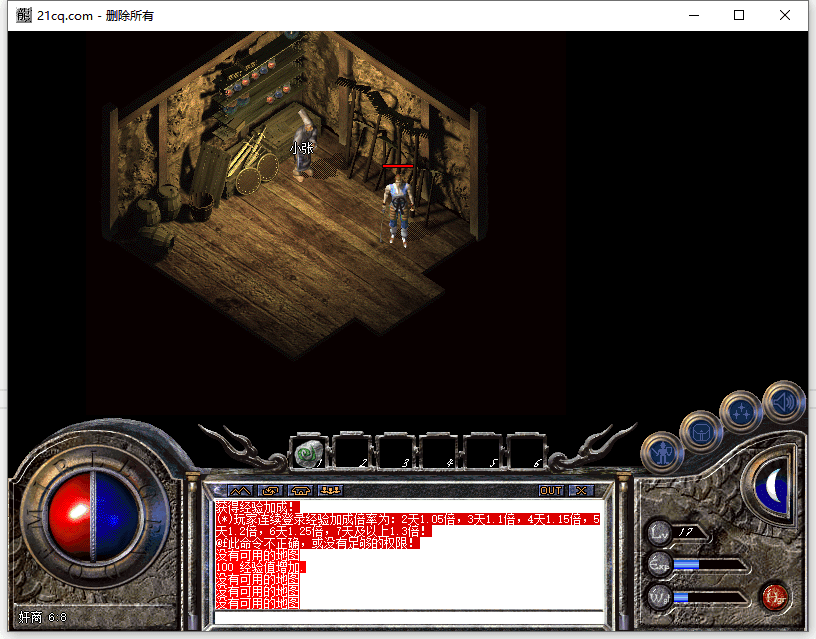Click the round Lv level badge
This screenshot has width=816, height=639.
click(x=659, y=533)
